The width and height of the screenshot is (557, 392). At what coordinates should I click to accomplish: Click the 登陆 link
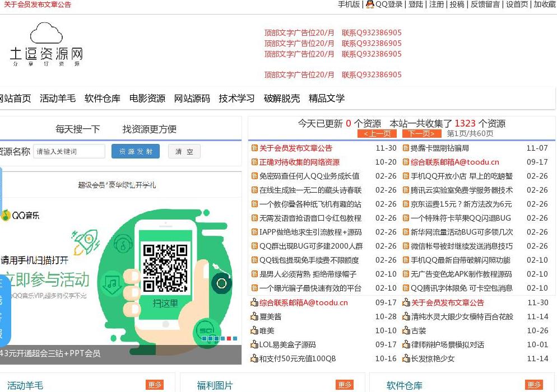(416, 4)
